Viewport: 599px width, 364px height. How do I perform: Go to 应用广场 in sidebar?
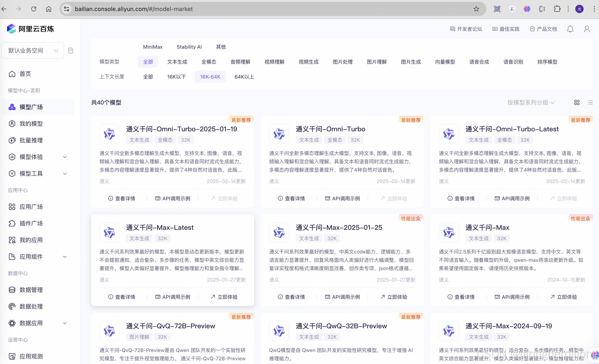coord(31,207)
